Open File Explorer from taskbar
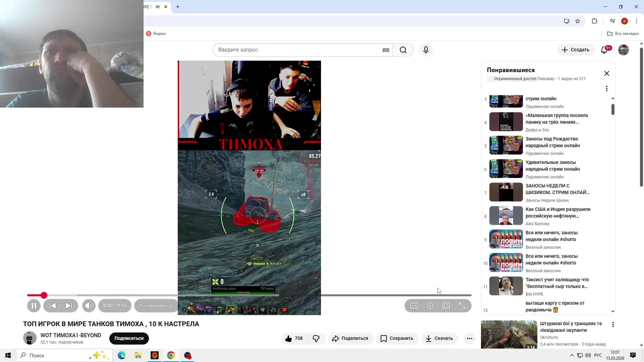Screen dimensions: 644x362 coord(138,355)
